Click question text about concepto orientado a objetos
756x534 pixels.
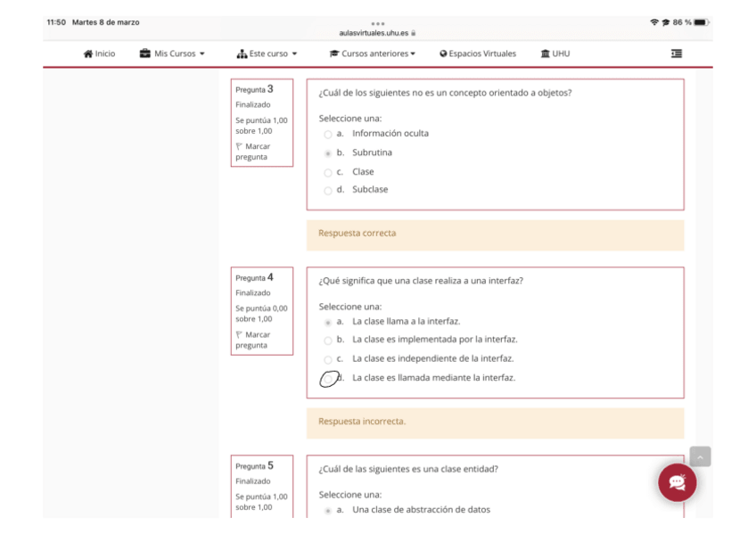445,93
